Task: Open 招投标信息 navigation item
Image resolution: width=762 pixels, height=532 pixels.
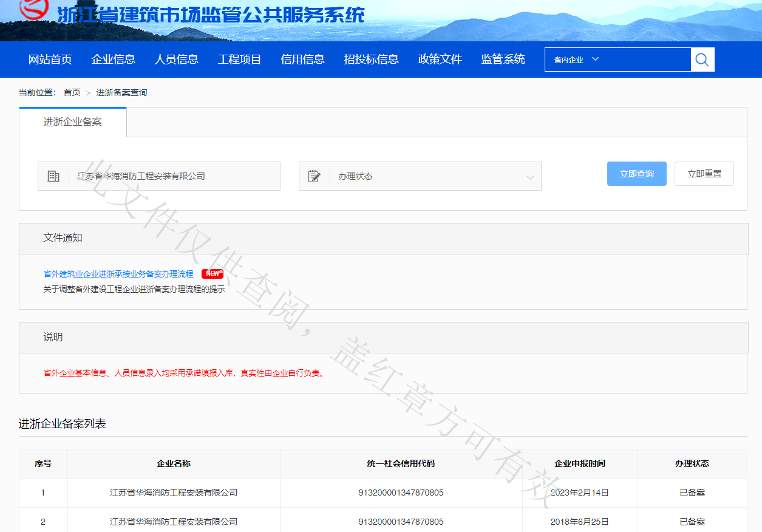Action: tap(371, 59)
